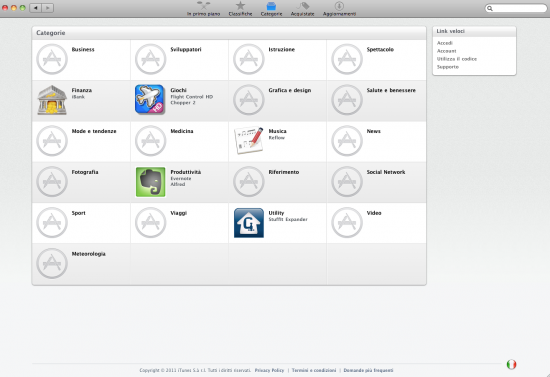The image size is (550, 377).
Task: Click the Meteorologia category placeholder icon
Action: pos(52,263)
